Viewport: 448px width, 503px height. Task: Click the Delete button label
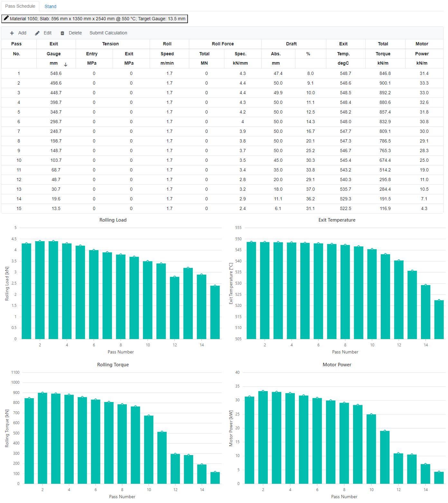coord(75,33)
